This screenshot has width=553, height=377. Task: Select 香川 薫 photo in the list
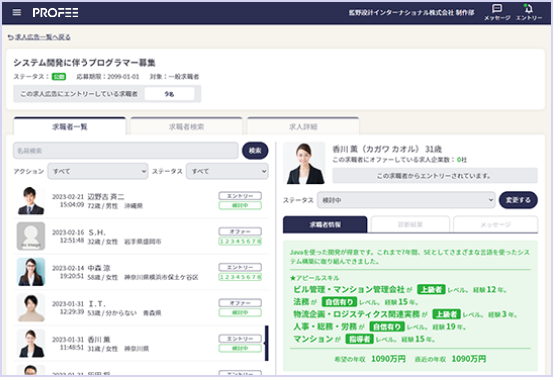point(31,343)
